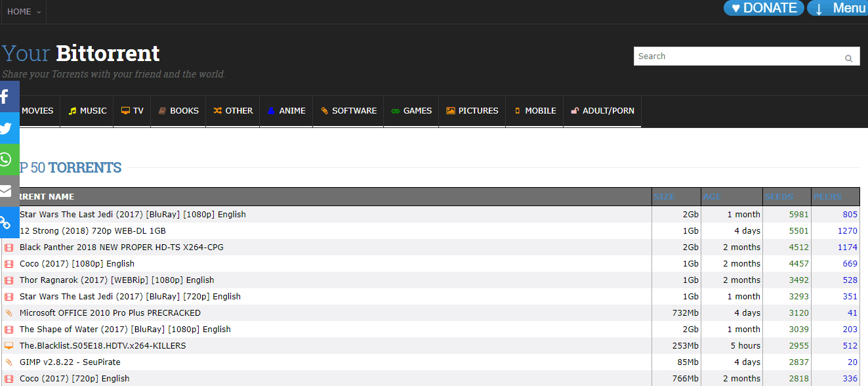Viewport: 868px width, 386px height.
Task: Expand the HOME dropdown
Action: (x=24, y=12)
